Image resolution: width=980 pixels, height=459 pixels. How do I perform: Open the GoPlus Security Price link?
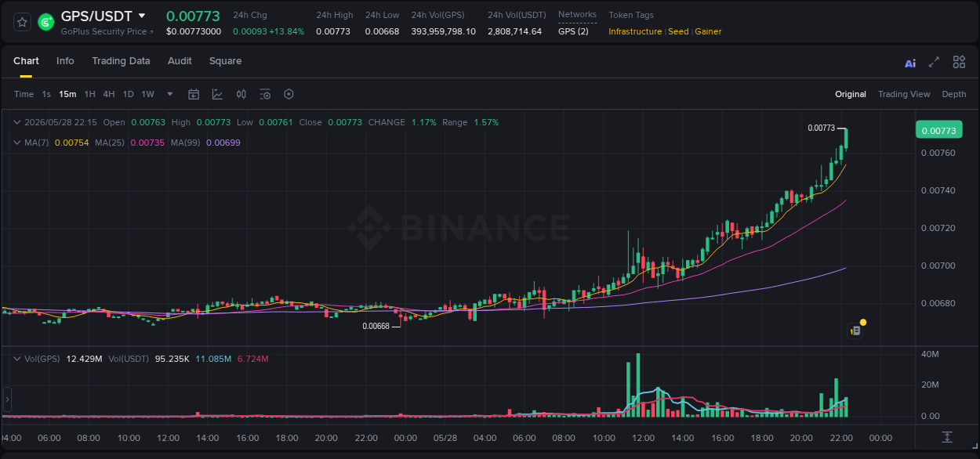(107, 31)
